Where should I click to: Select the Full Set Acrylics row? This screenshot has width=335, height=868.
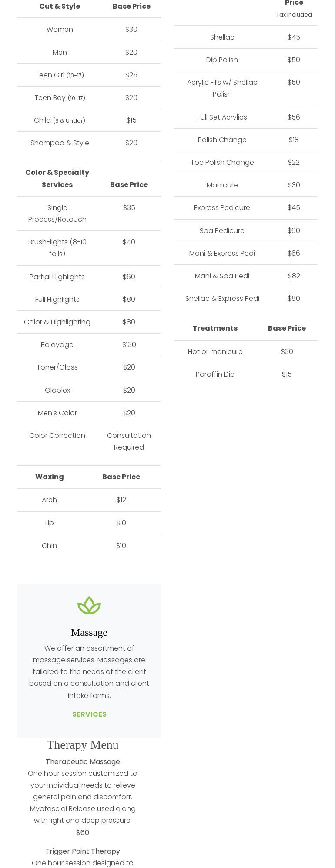(222, 117)
